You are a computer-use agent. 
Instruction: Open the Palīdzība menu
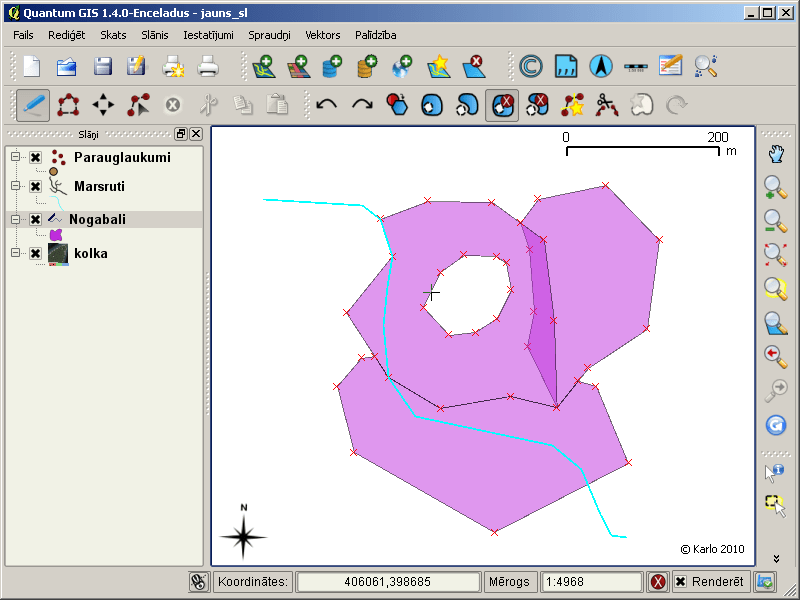pos(376,35)
